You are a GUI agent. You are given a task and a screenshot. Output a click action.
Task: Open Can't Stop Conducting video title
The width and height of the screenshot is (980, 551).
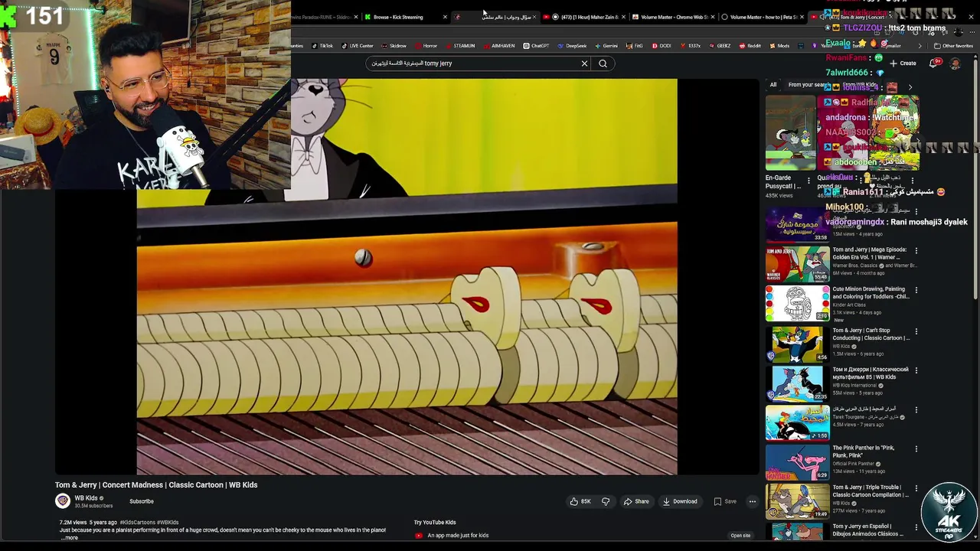(871, 334)
